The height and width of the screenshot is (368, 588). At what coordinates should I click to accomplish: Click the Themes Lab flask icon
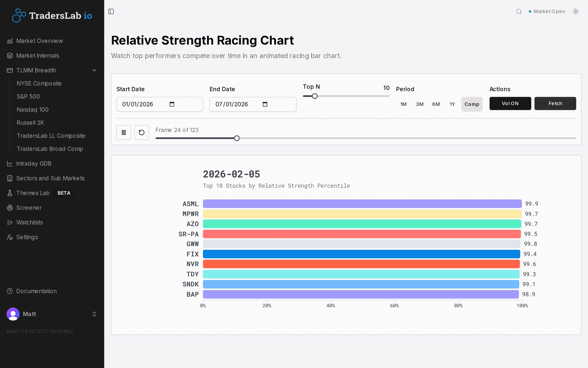(x=10, y=193)
